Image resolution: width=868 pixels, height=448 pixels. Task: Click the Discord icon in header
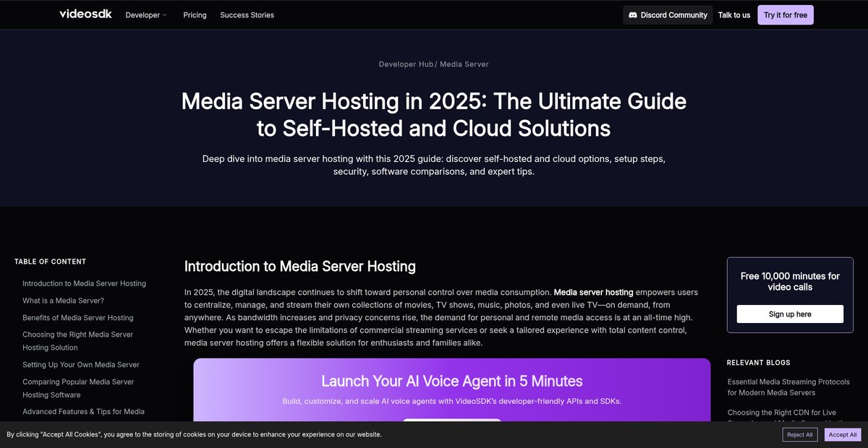coord(633,14)
